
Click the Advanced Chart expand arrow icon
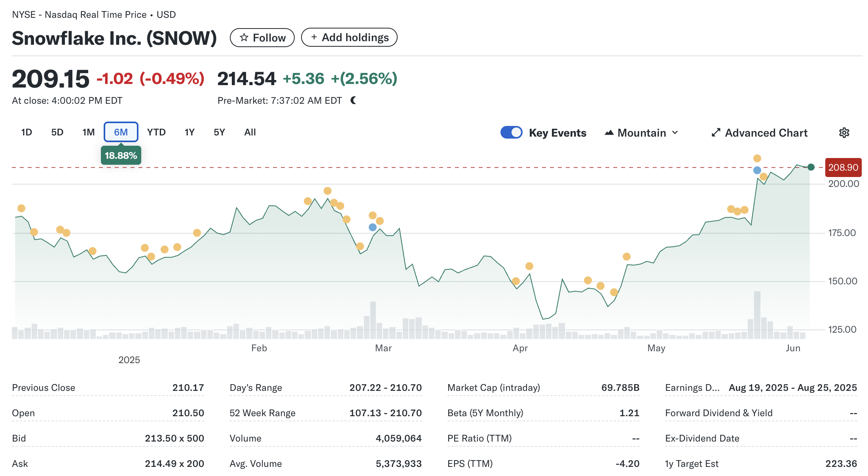click(x=716, y=133)
